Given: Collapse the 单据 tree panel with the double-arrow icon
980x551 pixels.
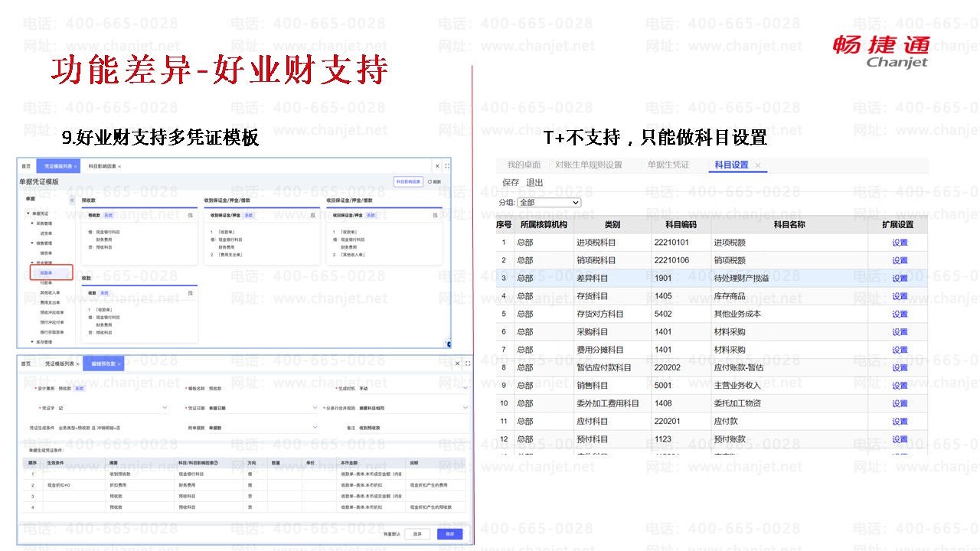Looking at the screenshot, I should [x=72, y=200].
